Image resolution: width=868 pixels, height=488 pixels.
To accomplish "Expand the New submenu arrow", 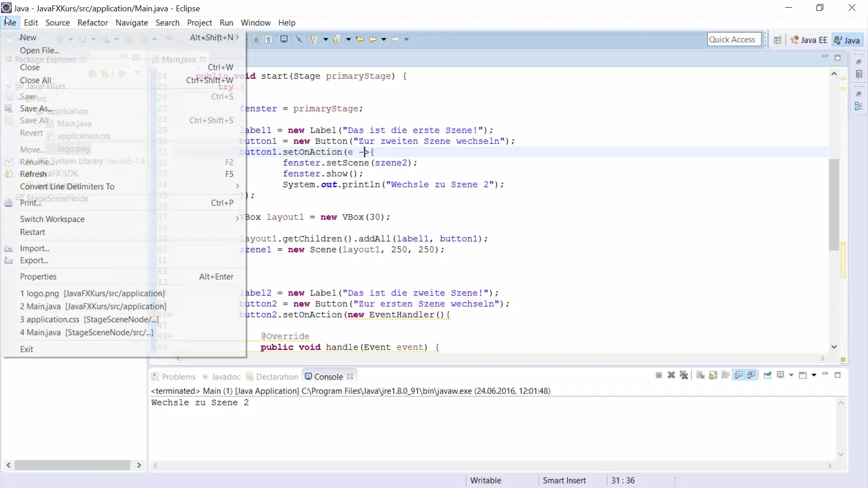I will coord(237,38).
